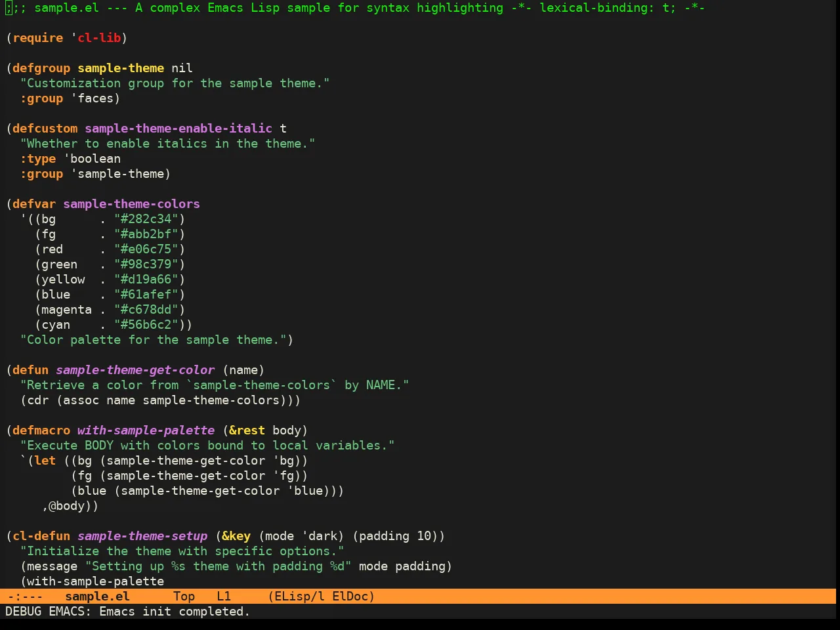Click 'assoc' in the cdr expression
The width and height of the screenshot is (840, 630).
81,400
